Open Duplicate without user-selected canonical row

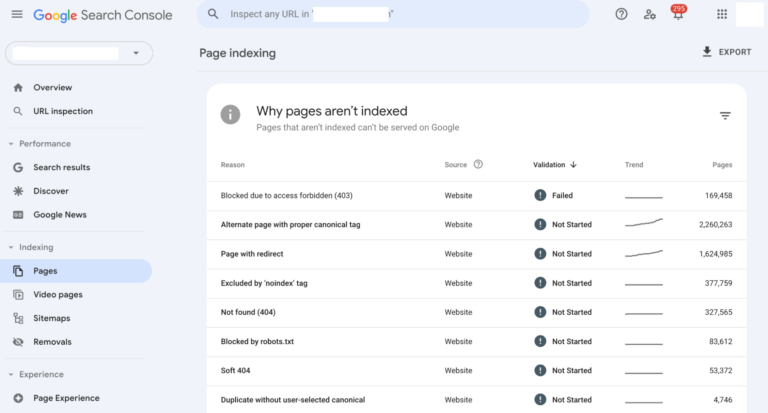477,399
